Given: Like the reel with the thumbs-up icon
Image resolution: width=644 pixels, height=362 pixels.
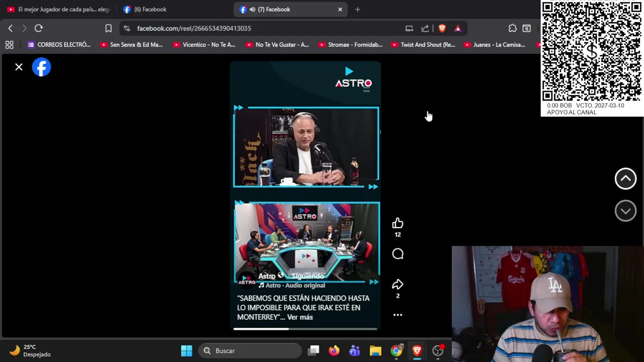Looking at the screenshot, I should (x=397, y=223).
